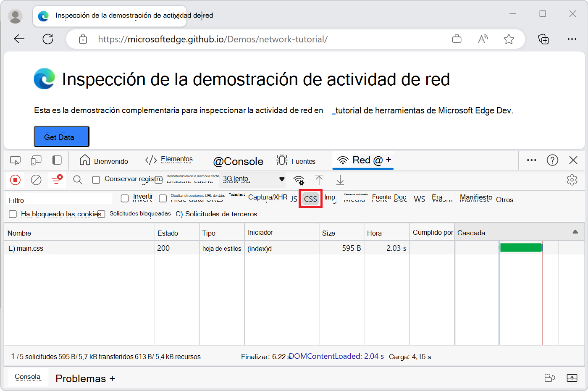Open the Consola drawer tab
588x391 pixels.
coord(27,377)
